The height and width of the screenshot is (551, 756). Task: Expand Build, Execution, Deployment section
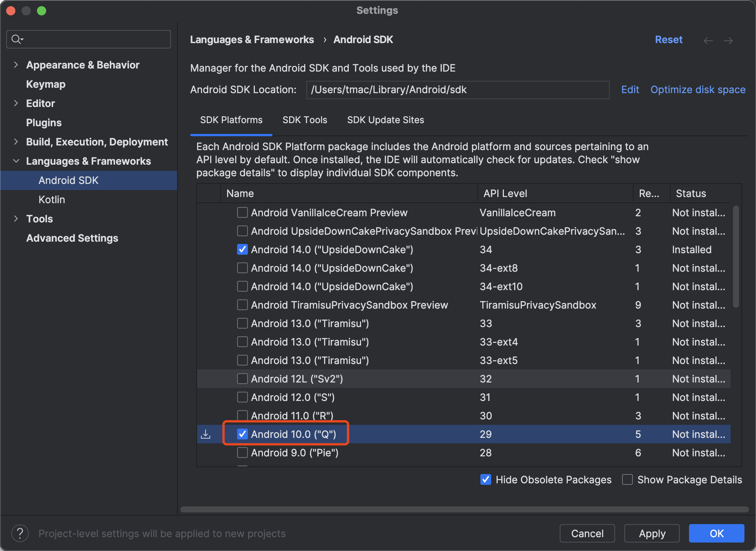pos(16,142)
